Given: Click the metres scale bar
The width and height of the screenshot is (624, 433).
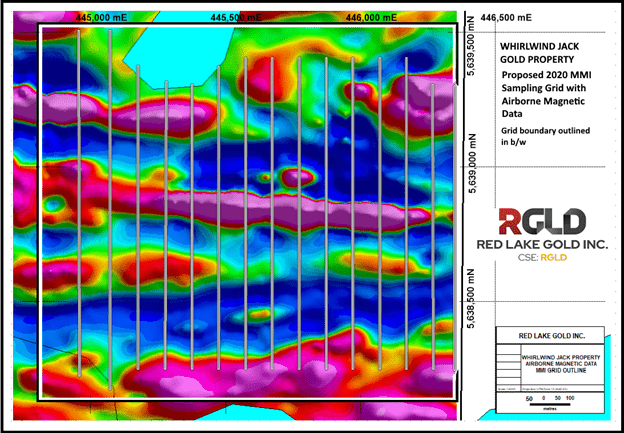Looking at the screenshot, I should (x=550, y=402).
